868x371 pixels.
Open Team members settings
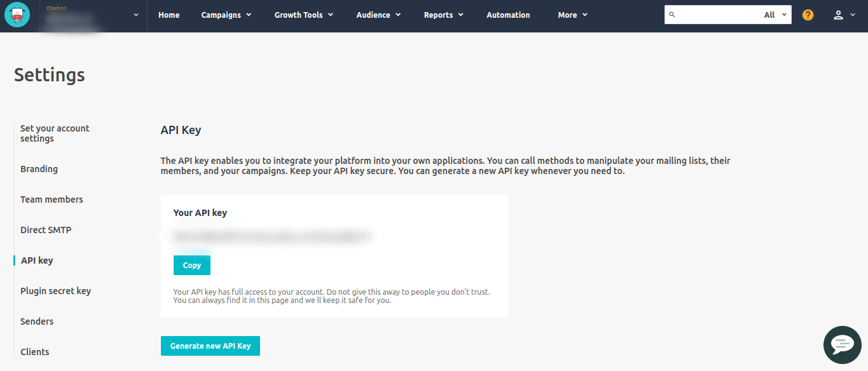52,199
